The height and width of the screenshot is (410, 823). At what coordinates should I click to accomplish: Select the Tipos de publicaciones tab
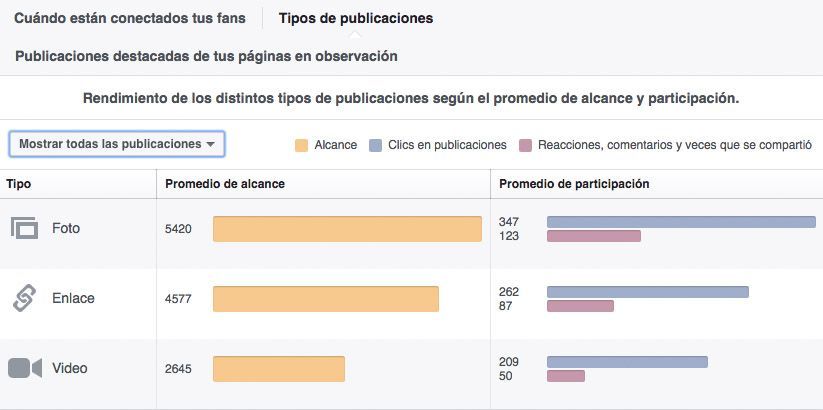click(x=356, y=18)
